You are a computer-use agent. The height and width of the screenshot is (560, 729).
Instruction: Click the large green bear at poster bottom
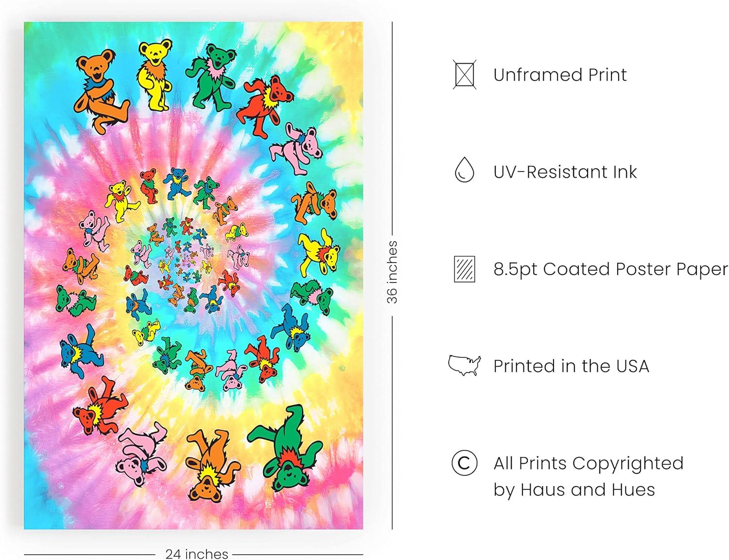[x=285, y=448]
